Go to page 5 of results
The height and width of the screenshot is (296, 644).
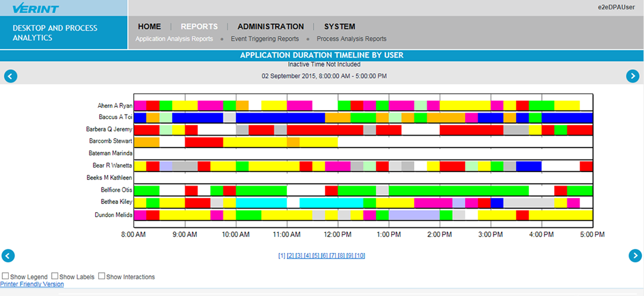tap(316, 256)
